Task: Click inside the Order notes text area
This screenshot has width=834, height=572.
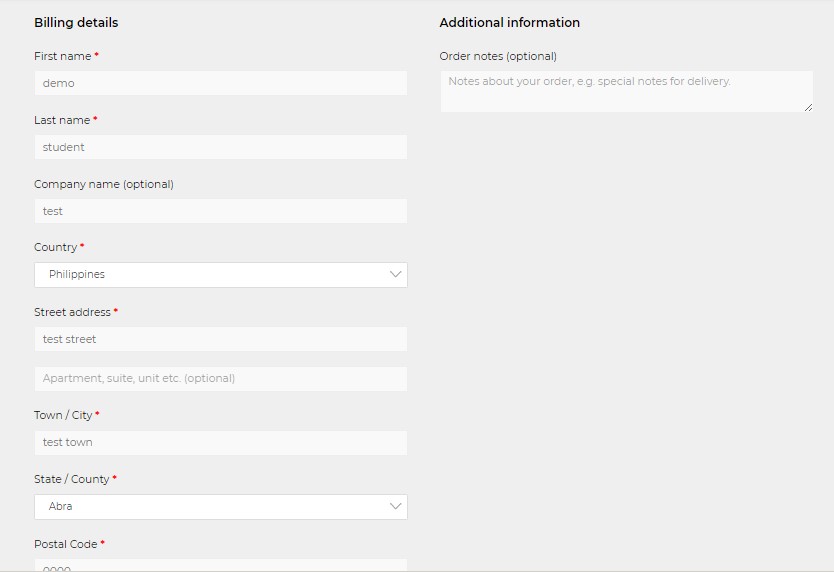Action: (626, 91)
